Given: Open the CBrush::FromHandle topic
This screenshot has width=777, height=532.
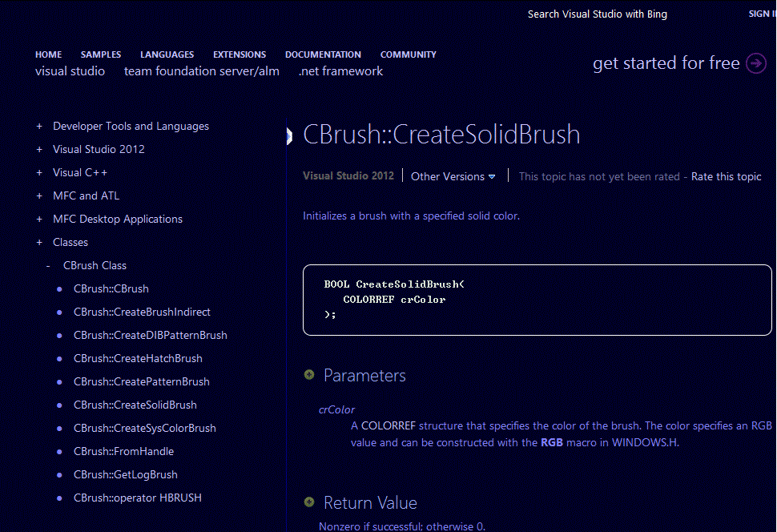Looking at the screenshot, I should (123, 452).
